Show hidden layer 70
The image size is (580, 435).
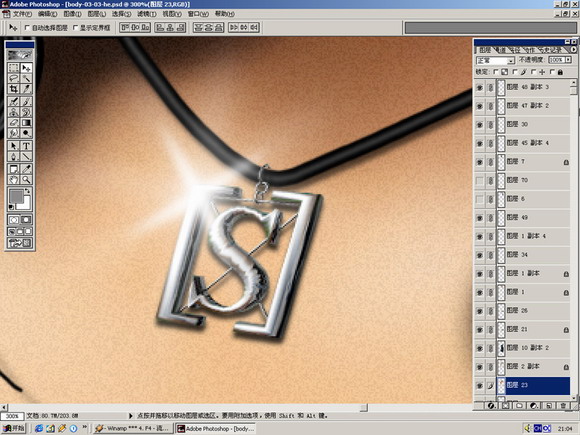[x=480, y=181]
